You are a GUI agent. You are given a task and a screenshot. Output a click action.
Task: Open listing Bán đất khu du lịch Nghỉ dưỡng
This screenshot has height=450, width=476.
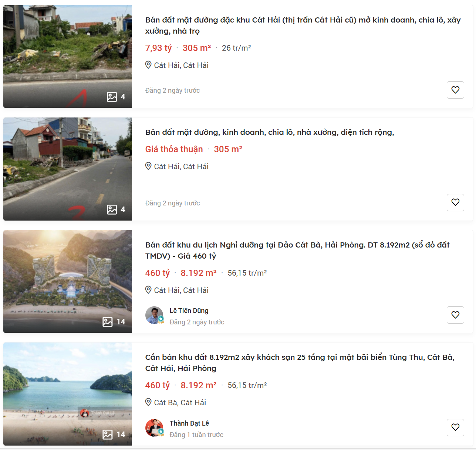(x=297, y=250)
